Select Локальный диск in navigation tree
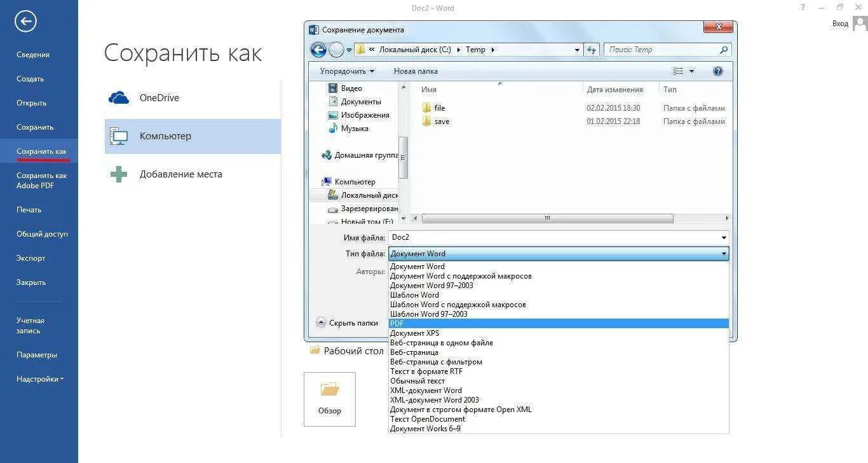 tap(362, 195)
